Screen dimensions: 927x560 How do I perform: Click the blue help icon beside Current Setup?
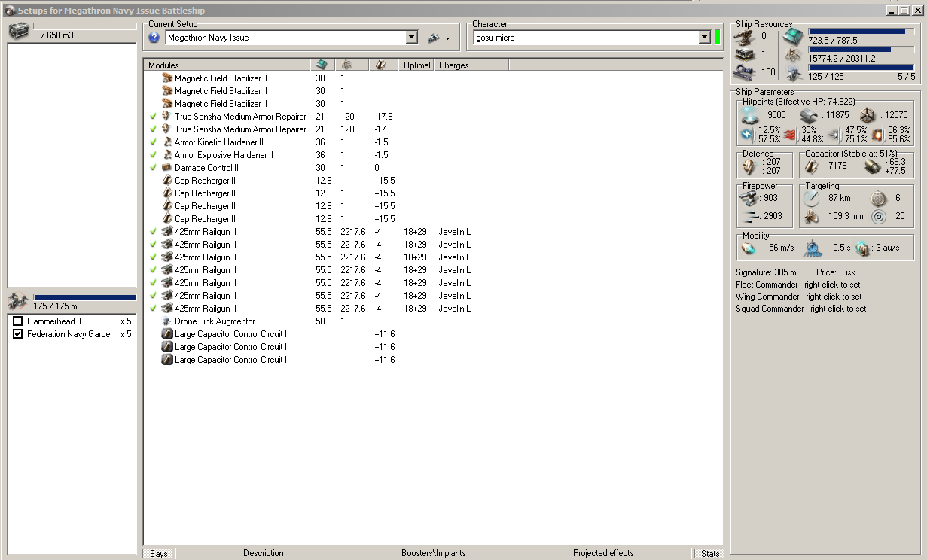pos(154,38)
